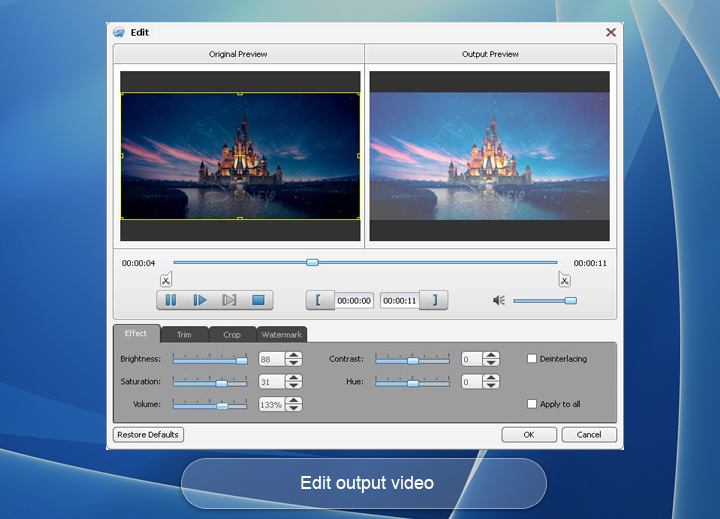Click the crop handle on right edge

[359, 156]
